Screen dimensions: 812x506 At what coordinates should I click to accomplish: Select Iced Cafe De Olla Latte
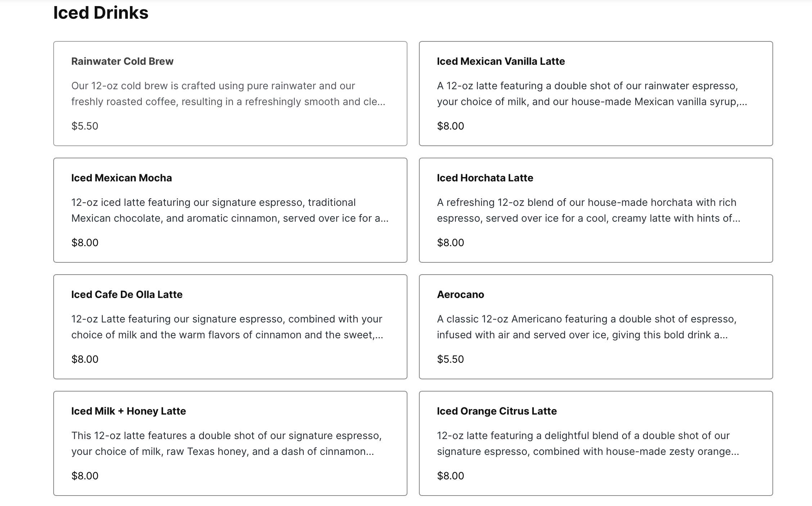230,327
